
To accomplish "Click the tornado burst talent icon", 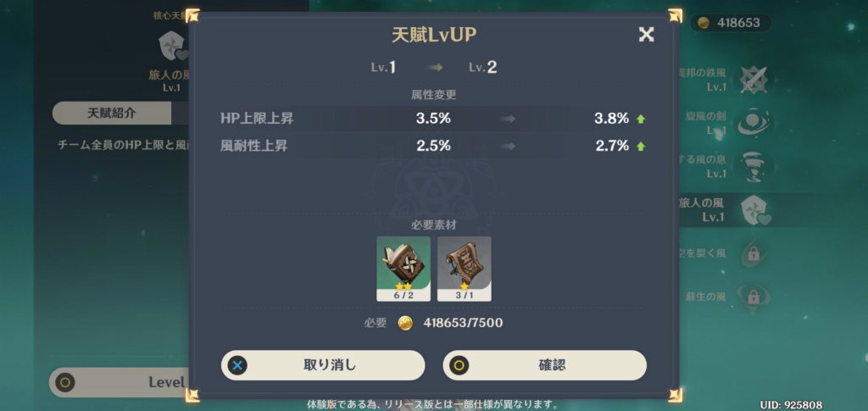I will 754,166.
